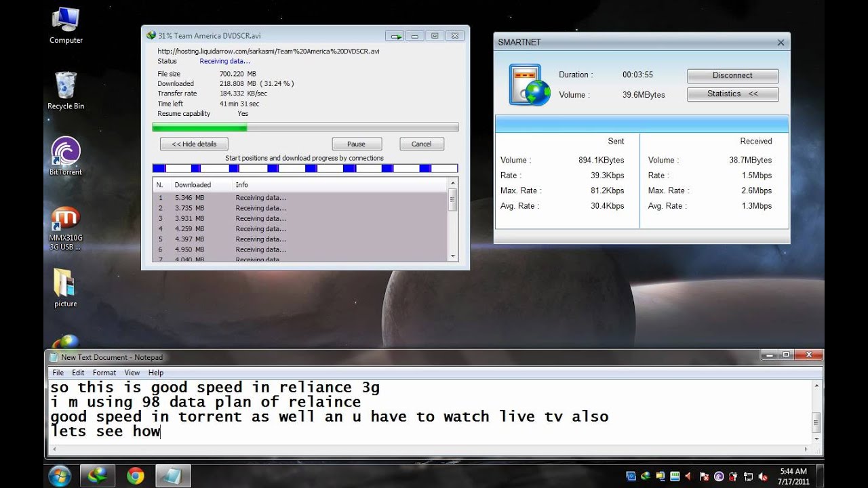Open the Notepad Help menu

(x=156, y=373)
